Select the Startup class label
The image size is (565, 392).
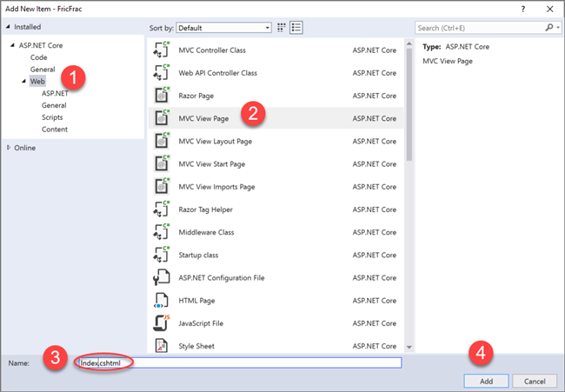click(198, 255)
